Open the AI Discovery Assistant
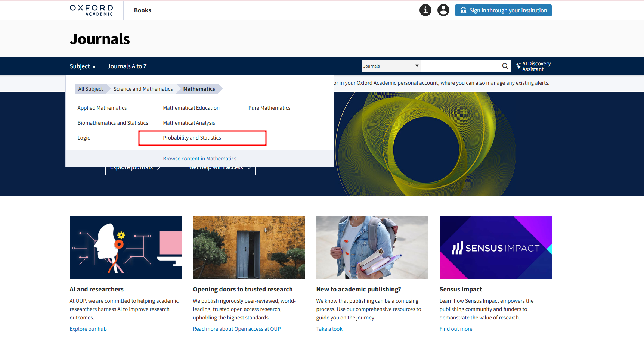Screen dimensions: 644x340 coord(533,66)
